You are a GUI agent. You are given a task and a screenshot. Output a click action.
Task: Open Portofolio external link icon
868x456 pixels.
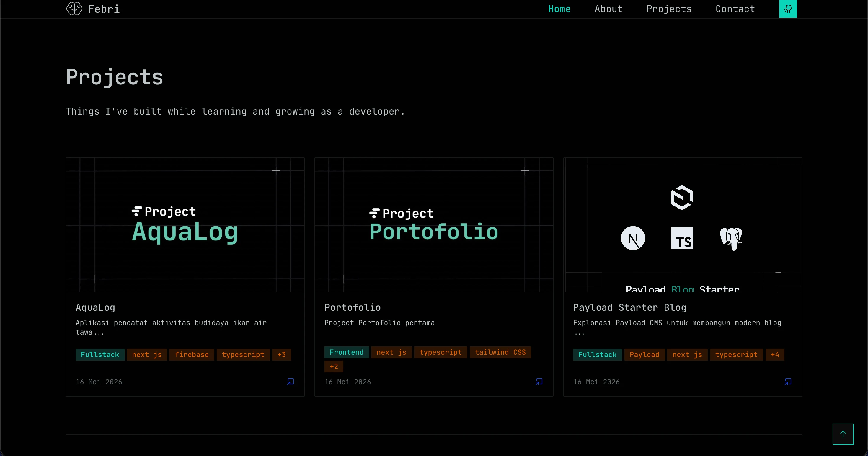click(539, 382)
